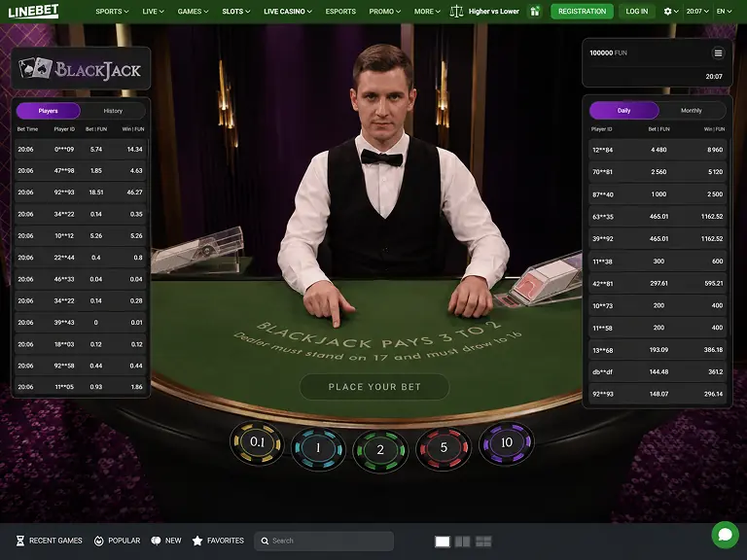Switch to four-window grid layout
The height and width of the screenshot is (560, 747).
(483, 542)
